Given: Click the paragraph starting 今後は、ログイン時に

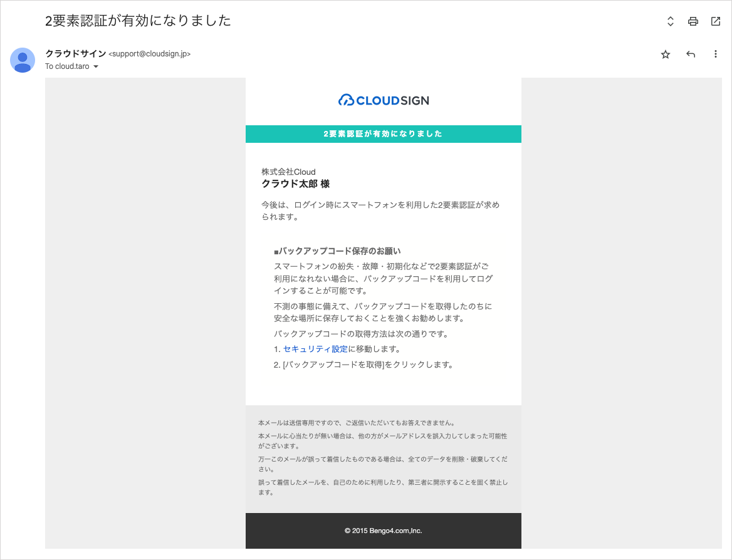Looking at the screenshot, I should pyautogui.click(x=380, y=210).
